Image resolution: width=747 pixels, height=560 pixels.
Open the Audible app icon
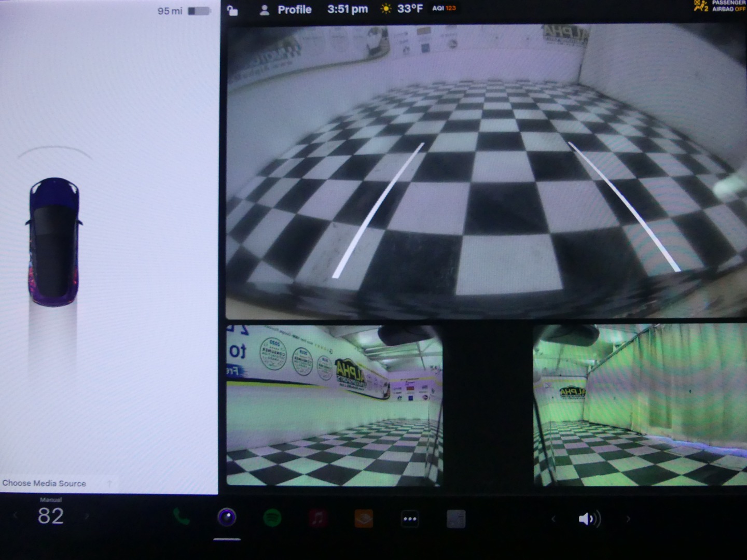pyautogui.click(x=363, y=517)
